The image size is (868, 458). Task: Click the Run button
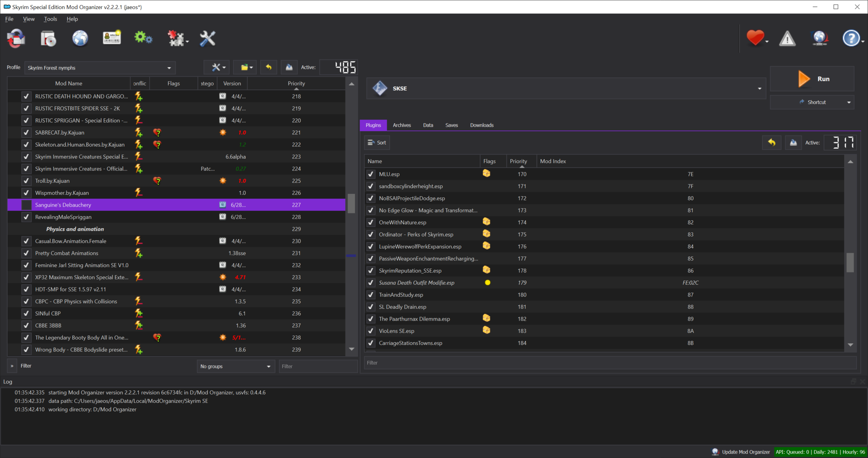coord(812,79)
